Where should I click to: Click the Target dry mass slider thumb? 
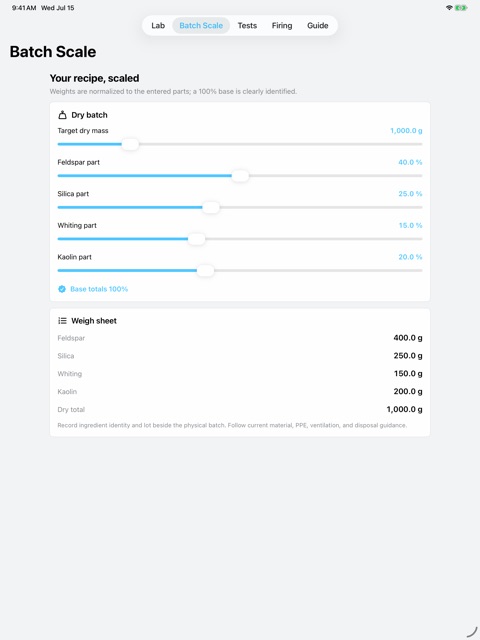(130, 144)
